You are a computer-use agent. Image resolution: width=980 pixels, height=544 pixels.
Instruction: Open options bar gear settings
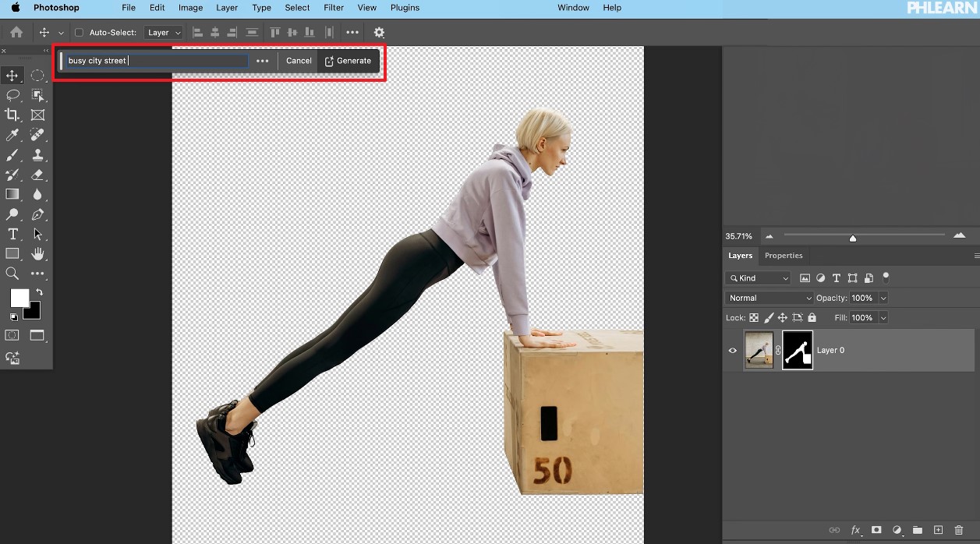tap(379, 32)
